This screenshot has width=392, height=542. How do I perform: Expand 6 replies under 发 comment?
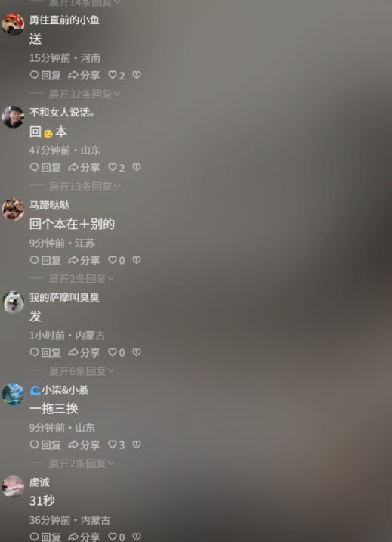pos(81,371)
